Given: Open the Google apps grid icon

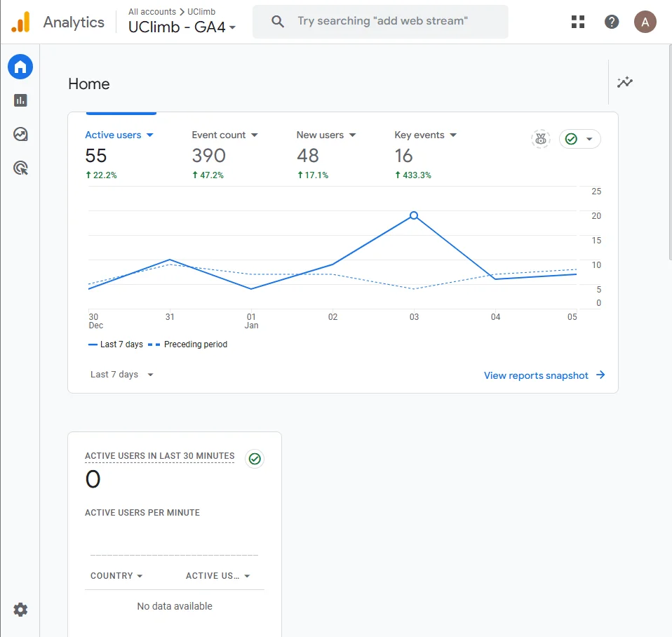Looking at the screenshot, I should tap(577, 21).
